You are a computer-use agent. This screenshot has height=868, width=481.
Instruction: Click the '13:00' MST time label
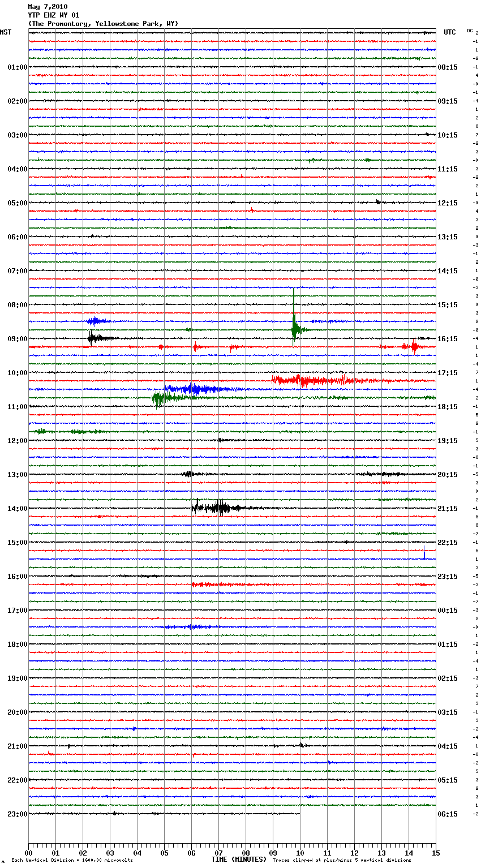pyautogui.click(x=18, y=475)
